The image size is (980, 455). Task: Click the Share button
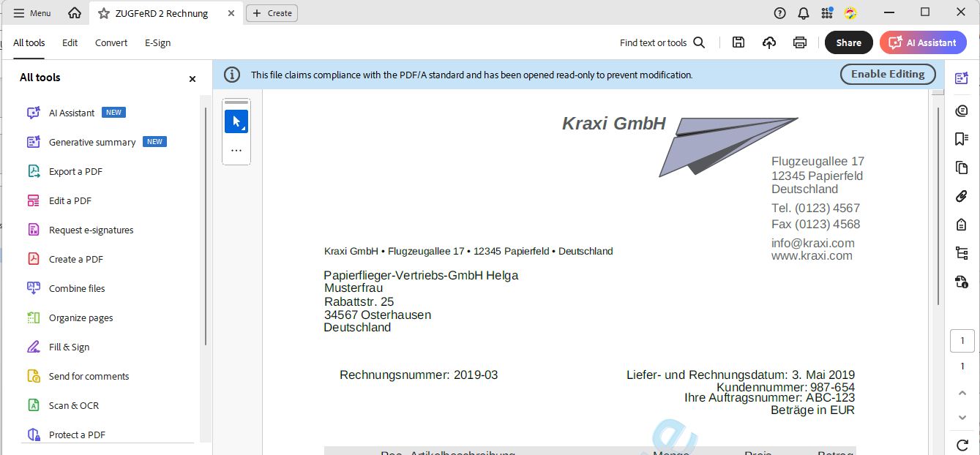tap(849, 42)
